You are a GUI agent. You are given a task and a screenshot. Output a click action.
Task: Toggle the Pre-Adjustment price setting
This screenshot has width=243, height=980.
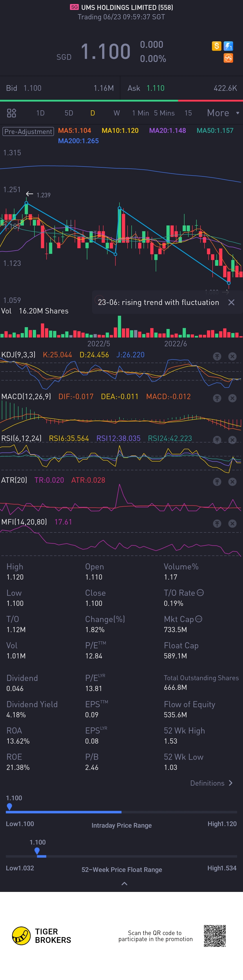click(x=28, y=132)
